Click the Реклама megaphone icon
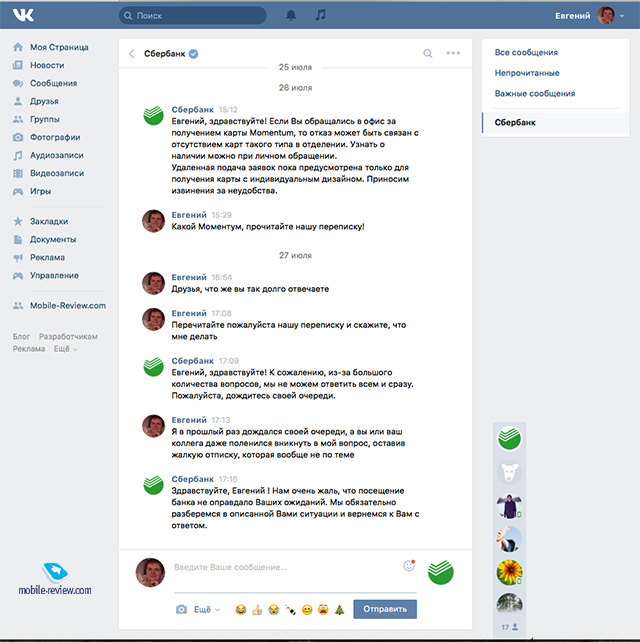640x642 pixels. (x=18, y=257)
